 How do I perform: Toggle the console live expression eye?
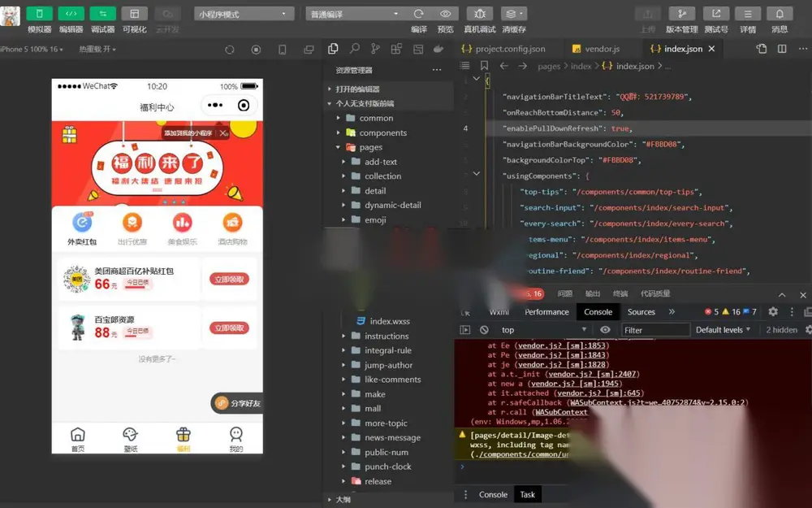click(x=605, y=330)
